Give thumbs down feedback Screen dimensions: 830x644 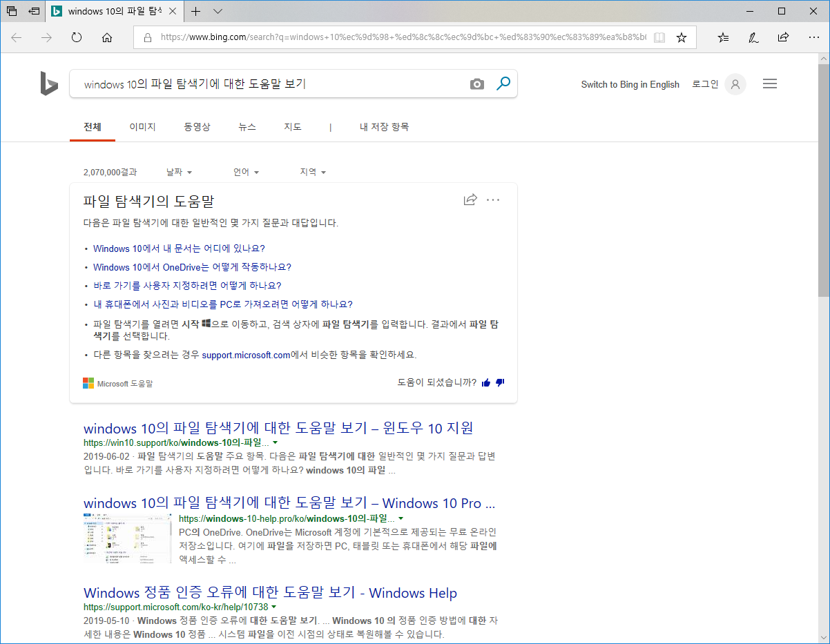tap(501, 382)
